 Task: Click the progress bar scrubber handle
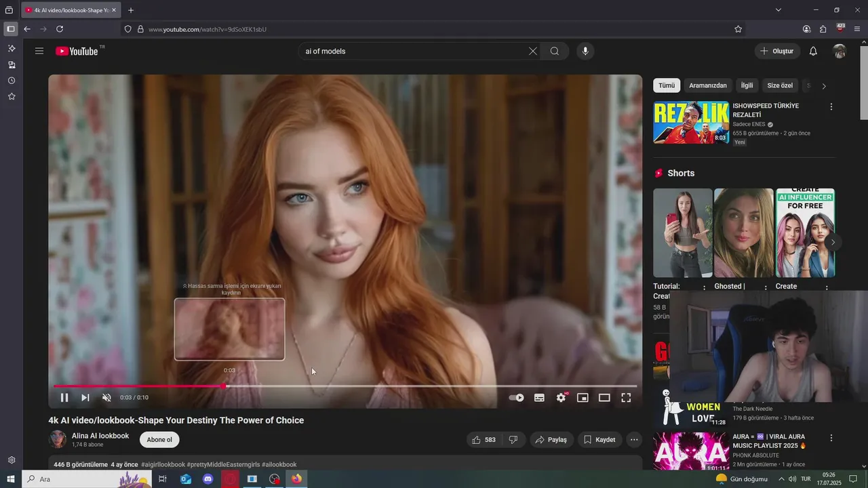point(224,386)
